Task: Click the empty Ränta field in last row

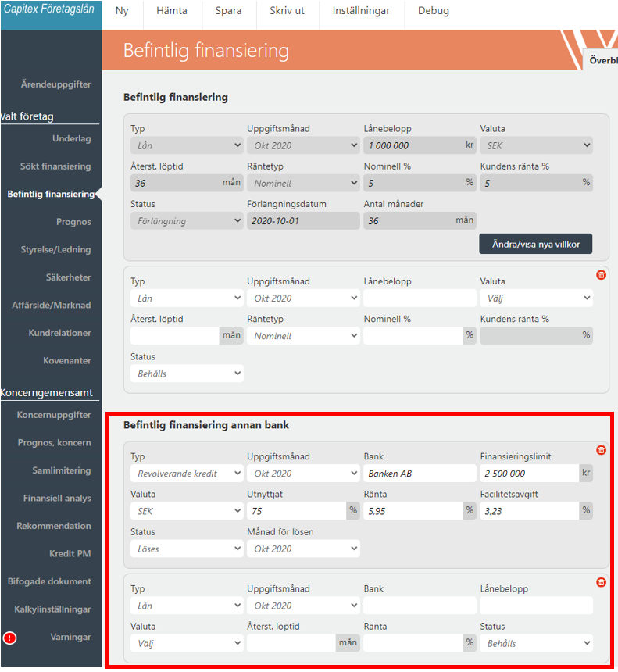Action: 413,643
